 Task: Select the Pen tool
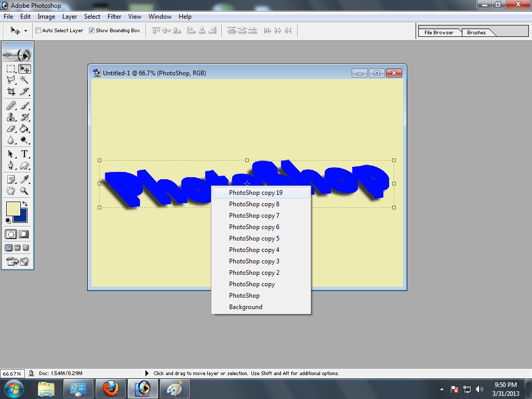pyautogui.click(x=10, y=166)
